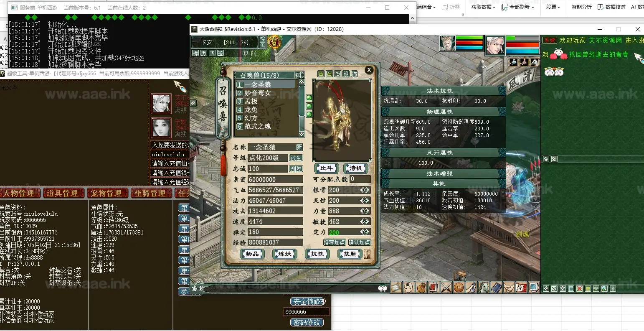This screenshot has height=331, width=644.
Task: Open the 人物管理 tab in super tool
Action: pyautogui.click(x=20, y=193)
